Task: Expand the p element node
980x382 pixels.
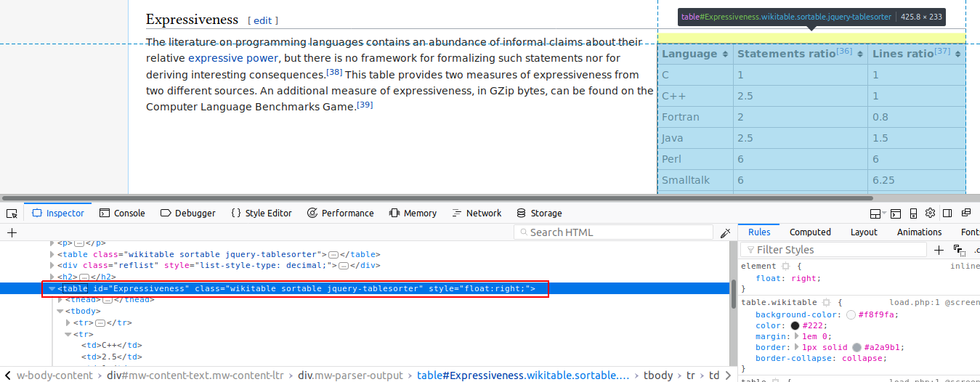Action: [x=52, y=243]
